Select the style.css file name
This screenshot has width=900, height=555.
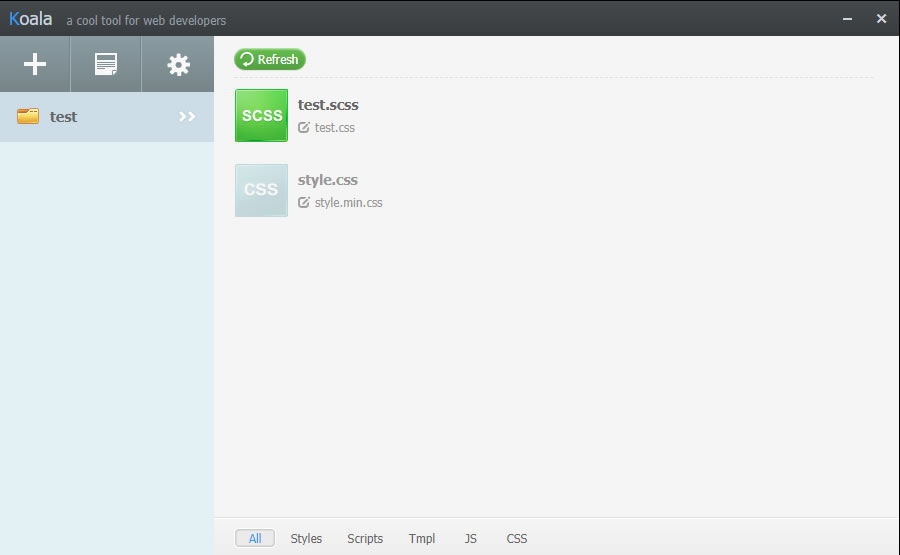(328, 180)
